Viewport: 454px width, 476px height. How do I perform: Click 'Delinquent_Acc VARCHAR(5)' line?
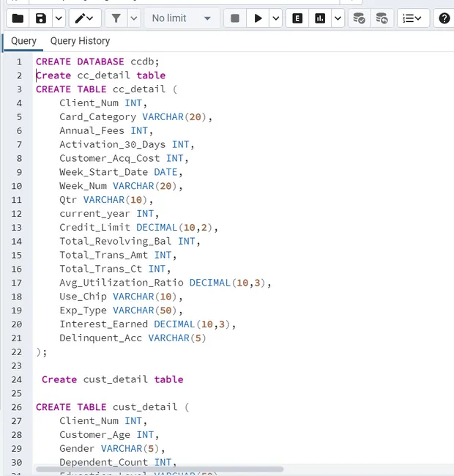(x=133, y=338)
